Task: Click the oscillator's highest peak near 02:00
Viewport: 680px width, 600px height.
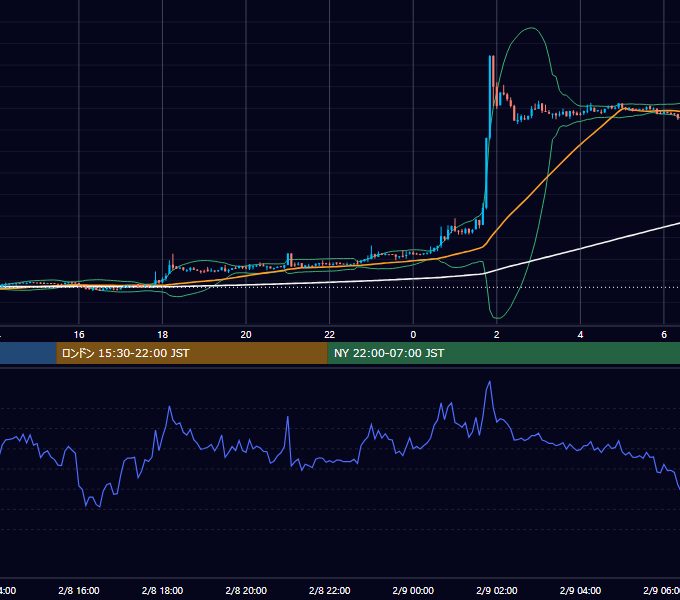Action: click(x=490, y=382)
